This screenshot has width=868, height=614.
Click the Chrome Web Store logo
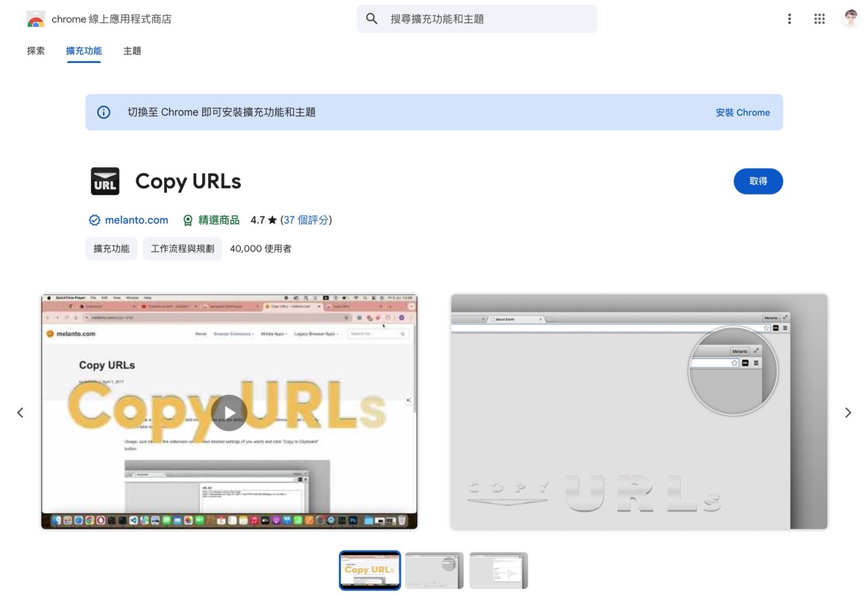(36, 19)
